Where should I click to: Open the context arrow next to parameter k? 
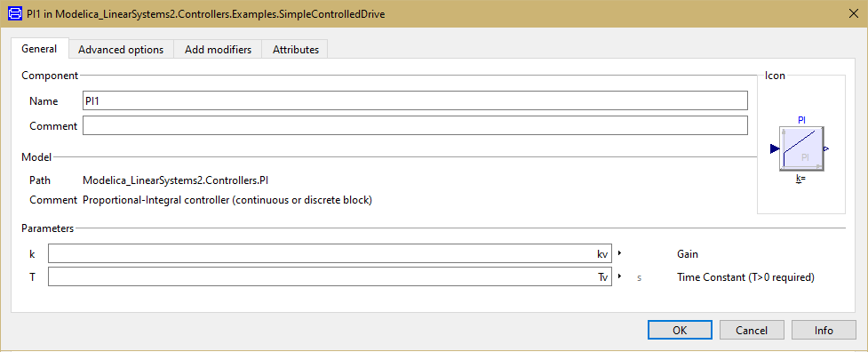pos(619,253)
